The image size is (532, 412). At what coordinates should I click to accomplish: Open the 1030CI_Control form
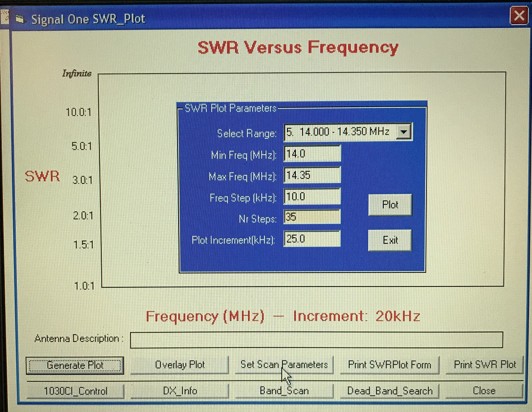coord(75,391)
